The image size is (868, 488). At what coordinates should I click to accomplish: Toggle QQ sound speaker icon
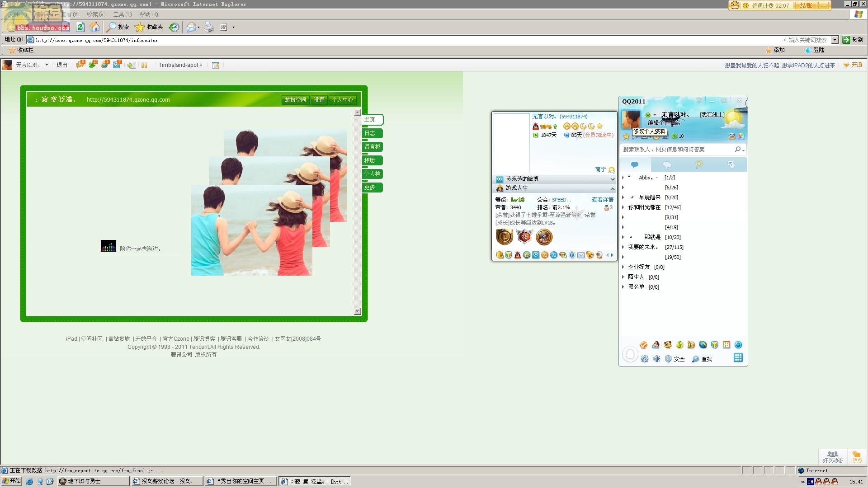656,359
